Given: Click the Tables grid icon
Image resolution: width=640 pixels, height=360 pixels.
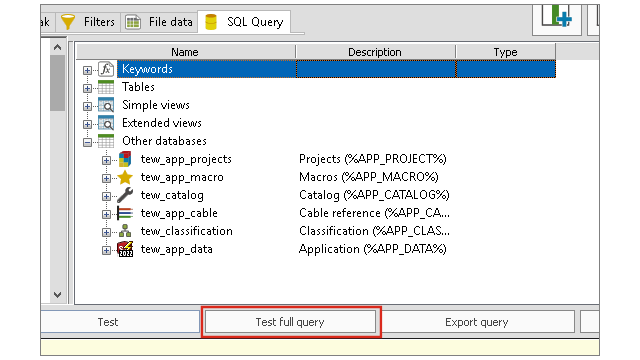Looking at the screenshot, I should click(106, 87).
